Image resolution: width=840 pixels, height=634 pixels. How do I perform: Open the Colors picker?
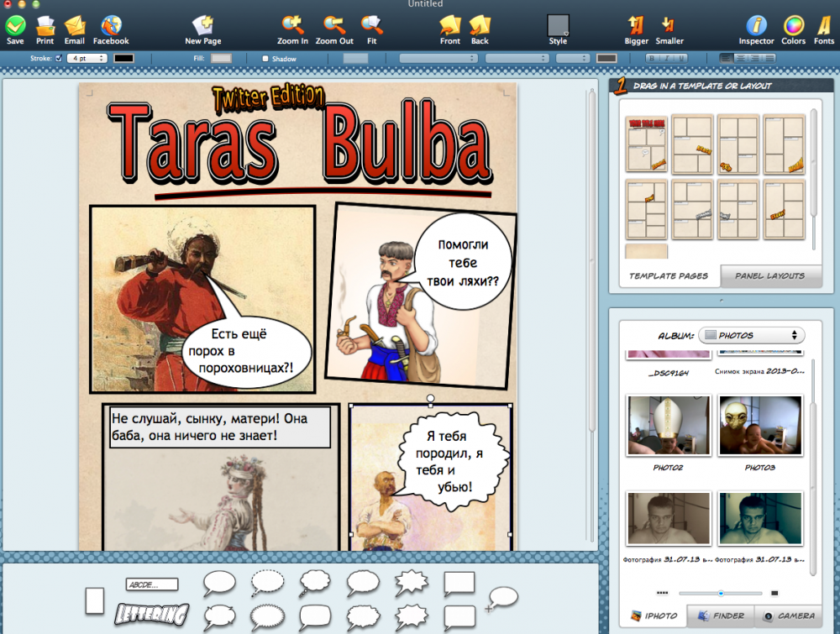(794, 25)
